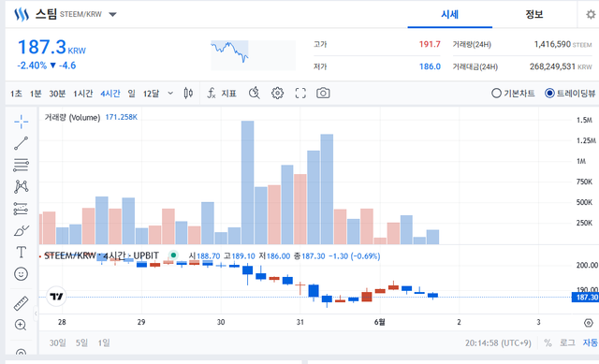Screen dimensions: 599x364
Task: Switch to the 시세 tab
Action: click(x=449, y=15)
